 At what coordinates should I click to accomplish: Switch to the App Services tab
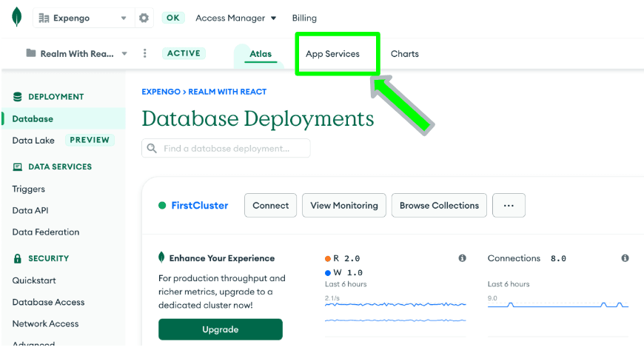coord(332,54)
